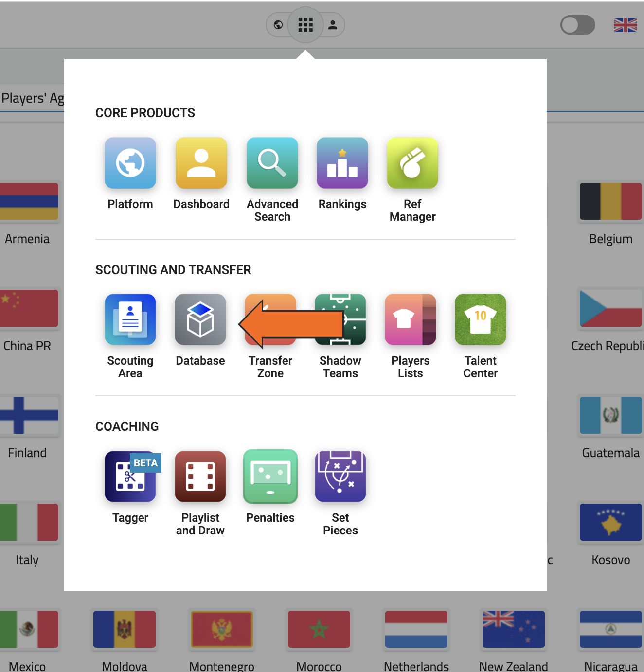Image resolution: width=644 pixels, height=672 pixels.
Task: Select the Belgium flag
Action: (611, 201)
